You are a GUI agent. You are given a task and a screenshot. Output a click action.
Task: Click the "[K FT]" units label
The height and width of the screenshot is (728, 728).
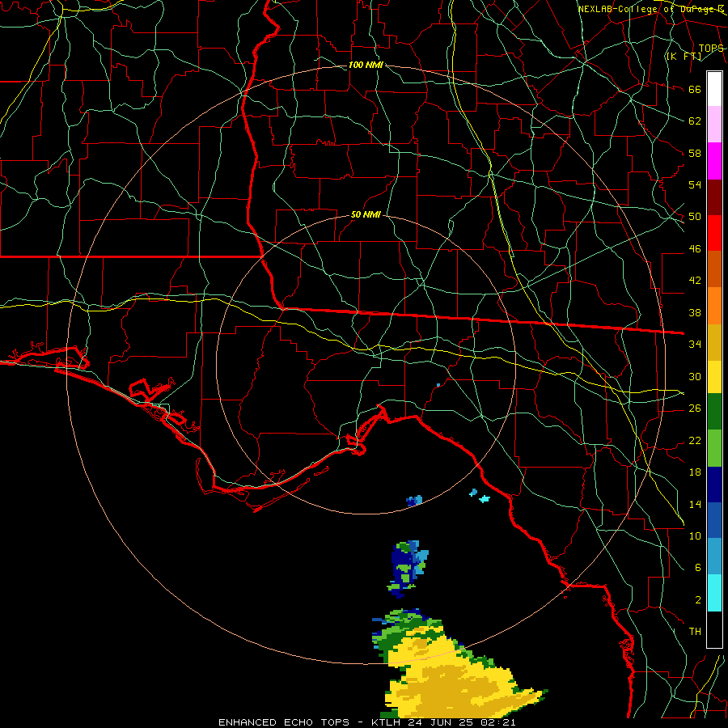coord(684,56)
